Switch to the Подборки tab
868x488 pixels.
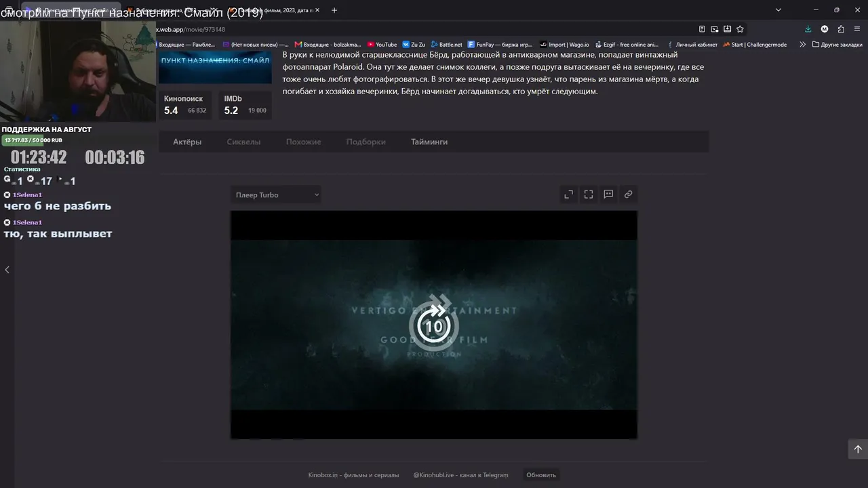coord(366,142)
